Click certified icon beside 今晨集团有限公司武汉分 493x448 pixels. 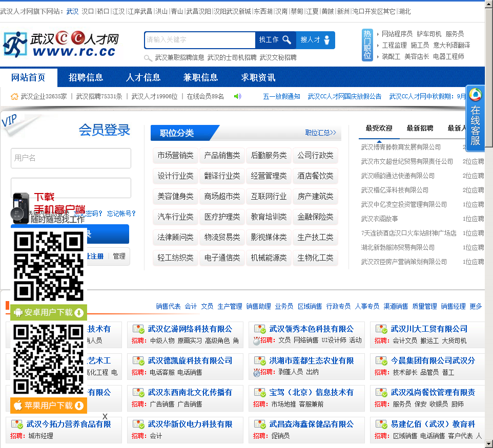pyautogui.click(x=381, y=361)
